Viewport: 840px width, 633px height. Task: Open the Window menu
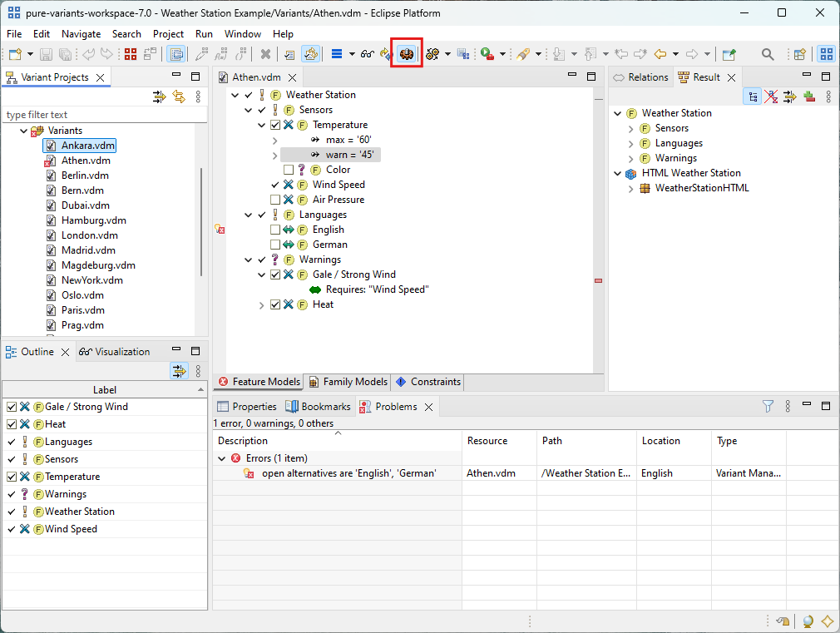tap(242, 34)
